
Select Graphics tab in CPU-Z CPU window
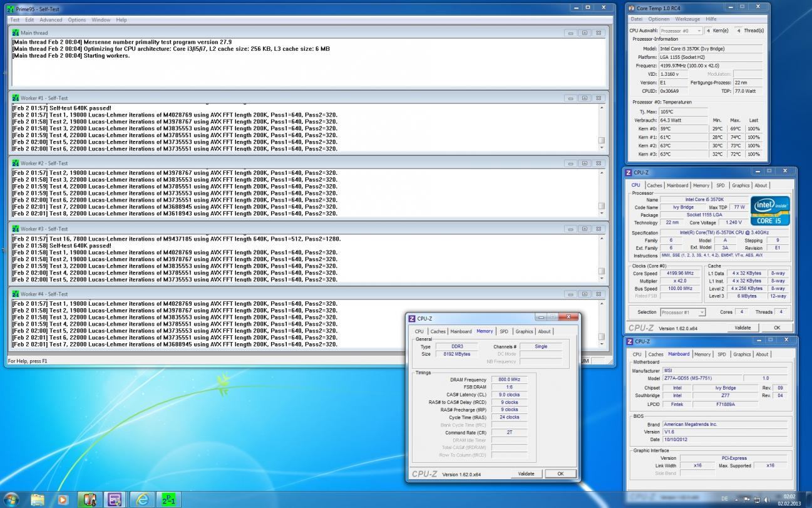click(741, 185)
